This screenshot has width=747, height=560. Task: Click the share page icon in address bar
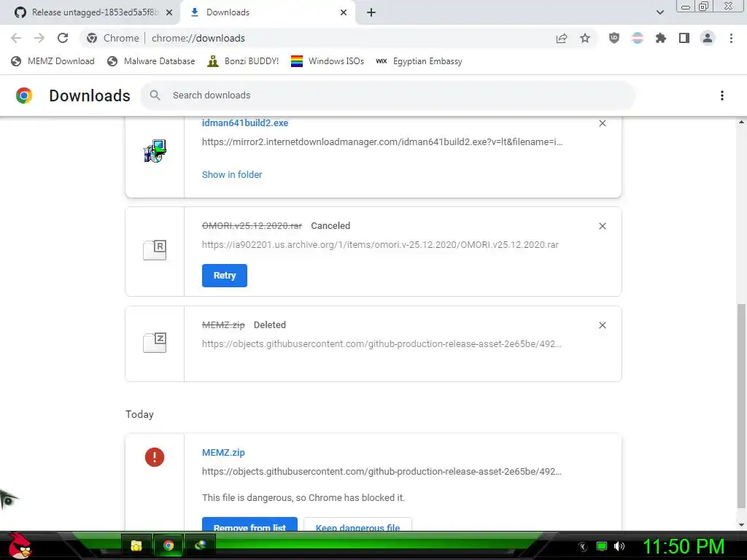tap(562, 38)
